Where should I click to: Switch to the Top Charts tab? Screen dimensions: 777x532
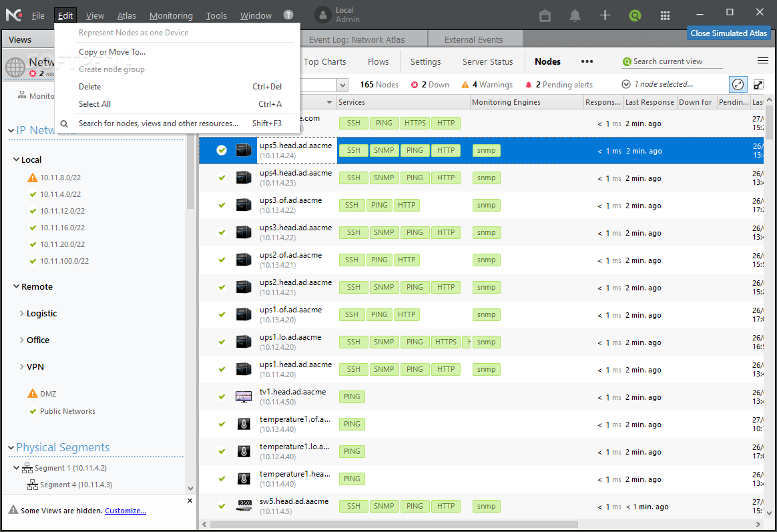(x=325, y=62)
